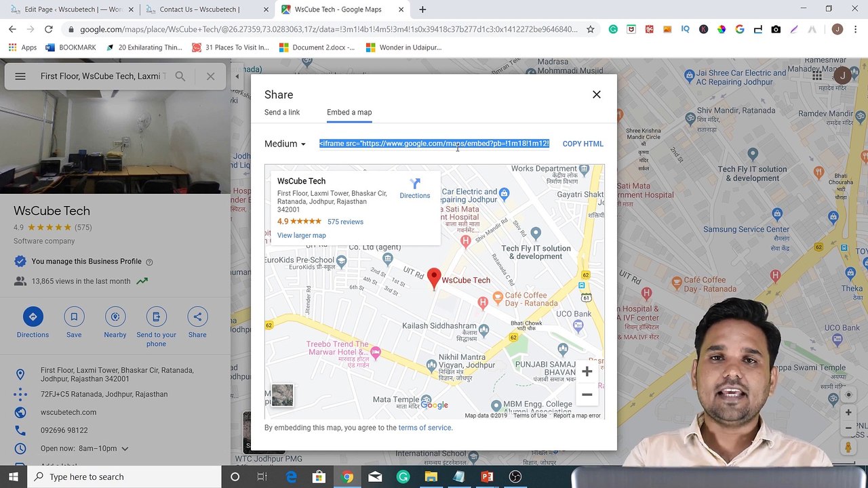Zoom out on the embedded map preview
Viewport: 868px width, 488px height.
point(587,394)
